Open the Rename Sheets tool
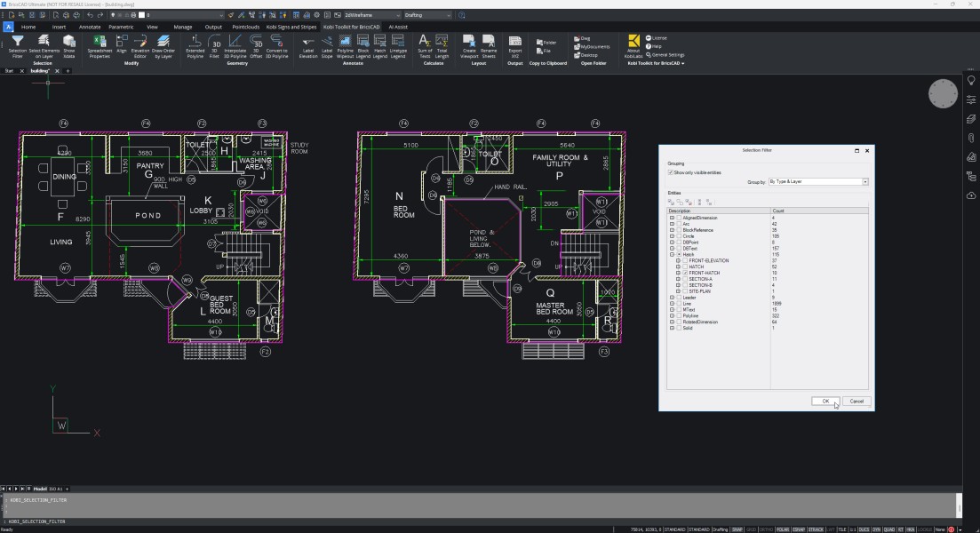Image resolution: width=980 pixels, height=533 pixels. click(489, 47)
